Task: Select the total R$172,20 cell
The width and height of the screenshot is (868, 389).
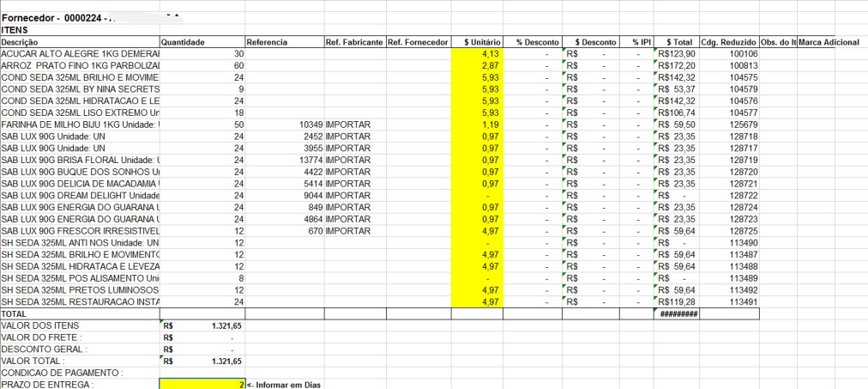Action: click(x=677, y=65)
